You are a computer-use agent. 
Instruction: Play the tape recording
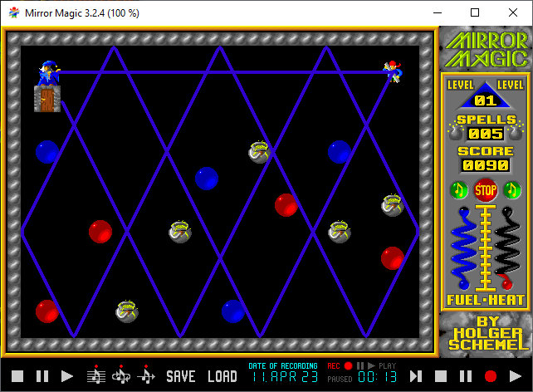click(x=516, y=376)
